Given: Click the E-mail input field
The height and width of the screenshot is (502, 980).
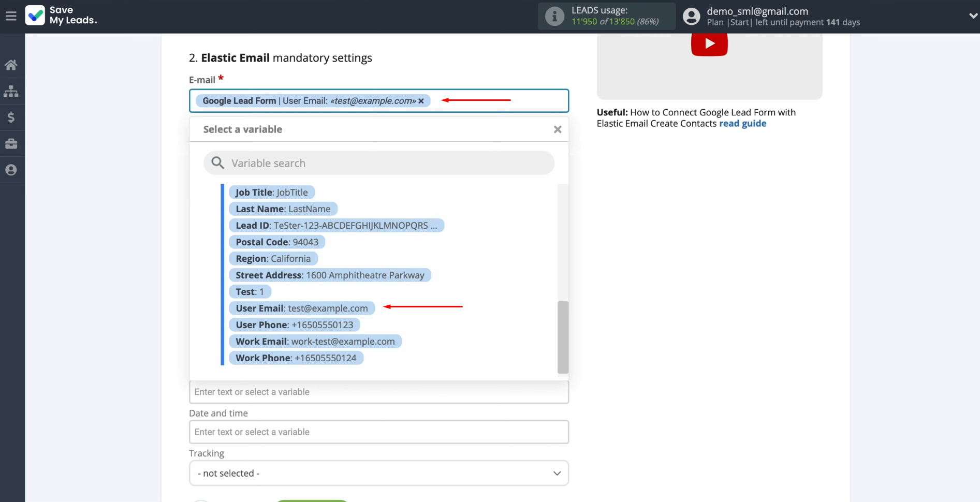Looking at the screenshot, I should click(x=379, y=101).
